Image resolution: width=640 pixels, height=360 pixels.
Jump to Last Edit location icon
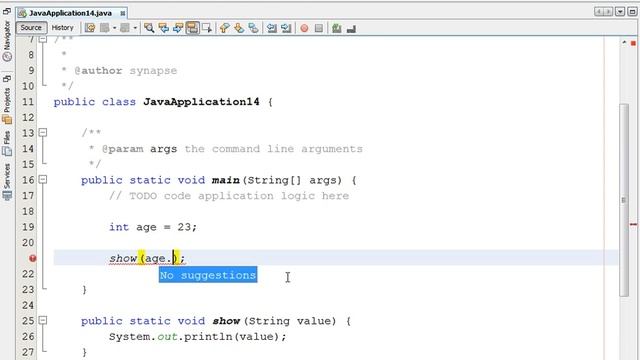(x=90, y=28)
